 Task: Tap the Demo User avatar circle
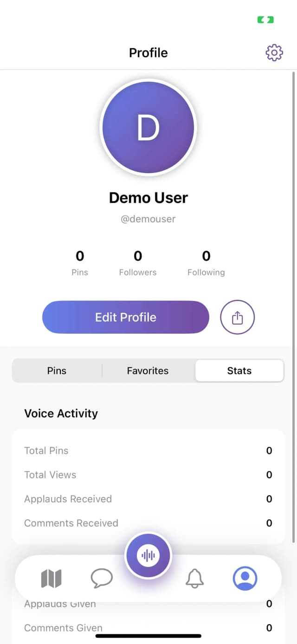(148, 127)
